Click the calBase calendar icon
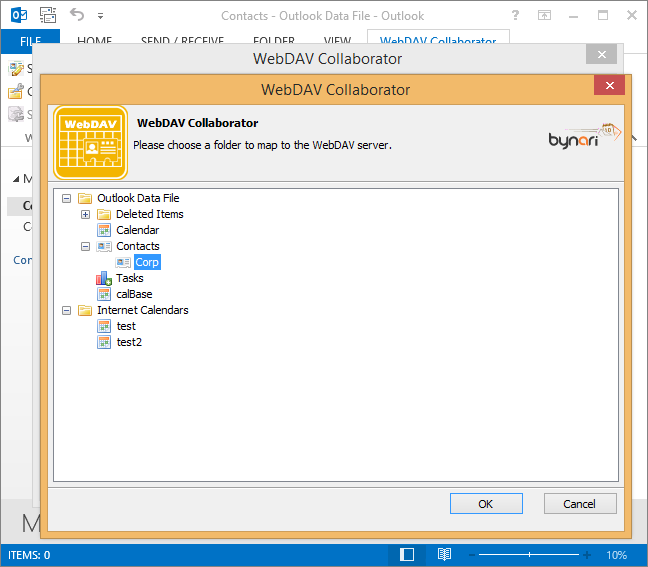Viewport: 648px width, 567px height. tap(104, 294)
